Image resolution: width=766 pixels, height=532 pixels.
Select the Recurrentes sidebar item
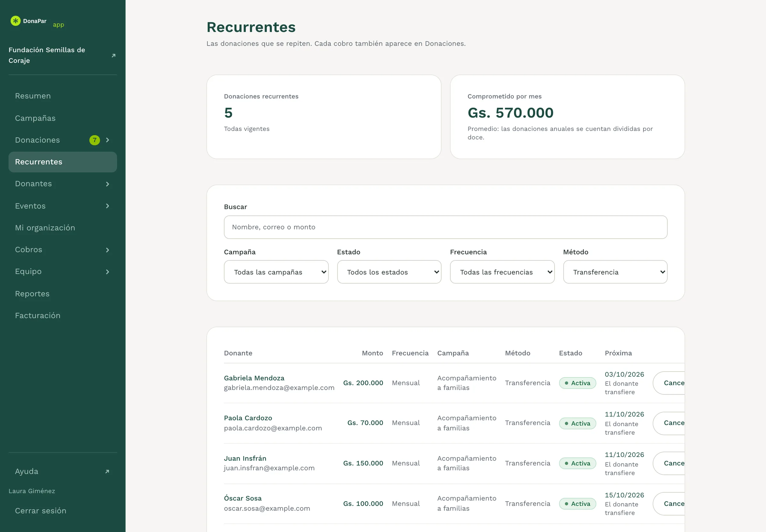coord(63,162)
